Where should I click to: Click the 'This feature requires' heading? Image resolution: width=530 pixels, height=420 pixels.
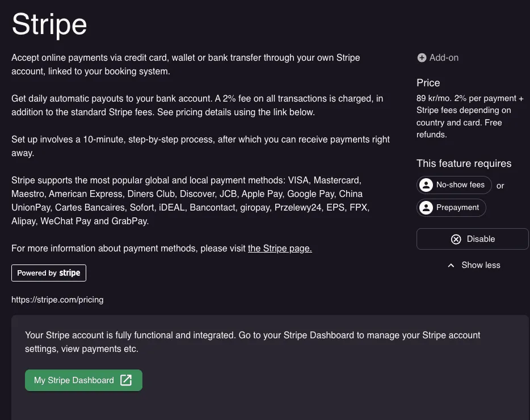[x=464, y=163]
